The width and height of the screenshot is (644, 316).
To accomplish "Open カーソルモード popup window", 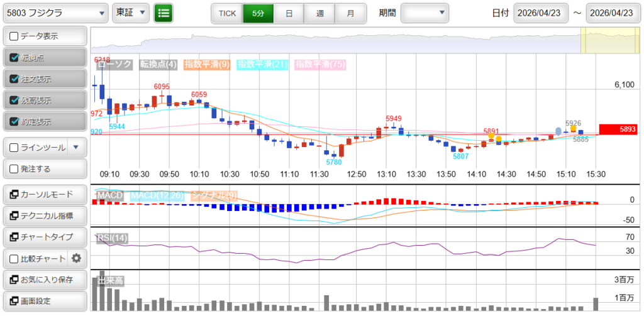I will click(45, 195).
